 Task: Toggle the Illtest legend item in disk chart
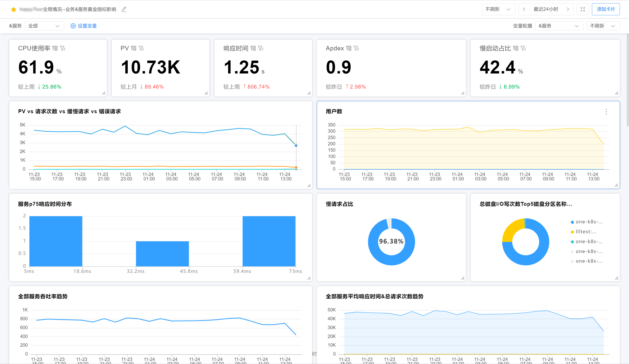point(585,232)
